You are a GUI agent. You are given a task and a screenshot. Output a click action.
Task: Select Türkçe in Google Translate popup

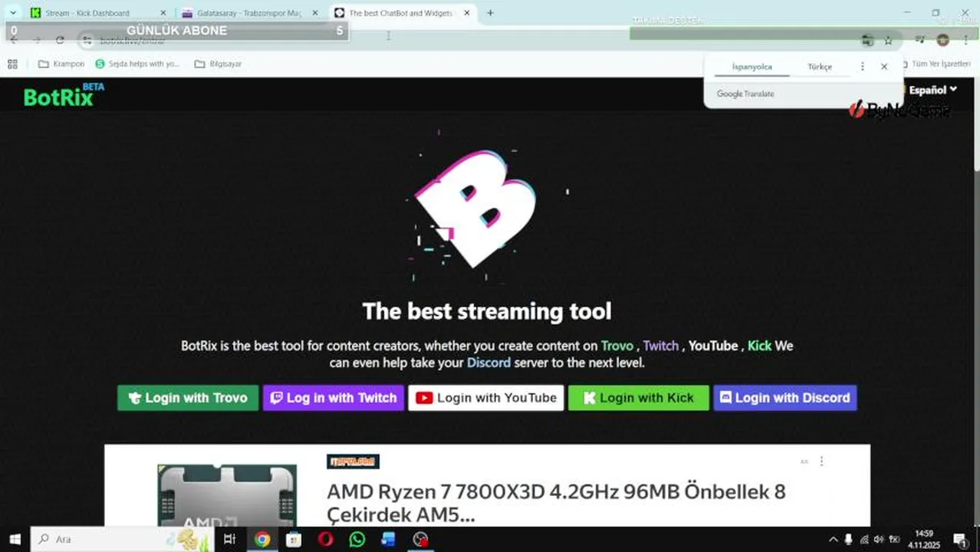coord(819,67)
